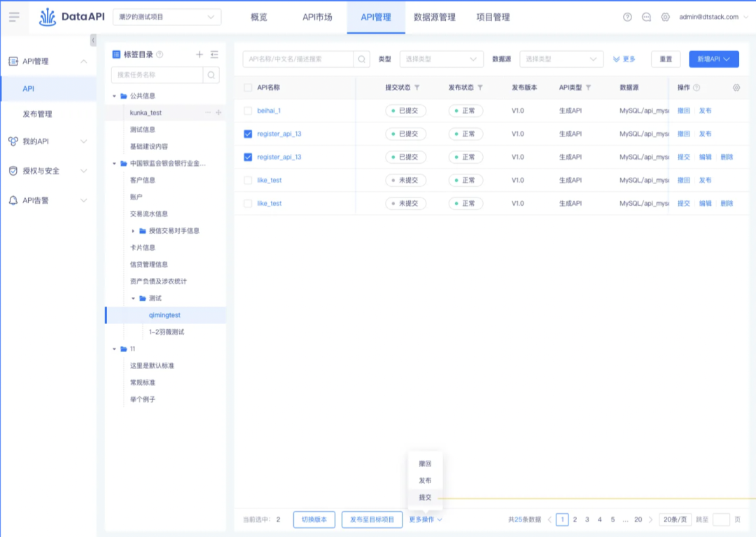This screenshot has height=537, width=756.
Task: Open the settings gear icon in header
Action: pyautogui.click(x=666, y=17)
